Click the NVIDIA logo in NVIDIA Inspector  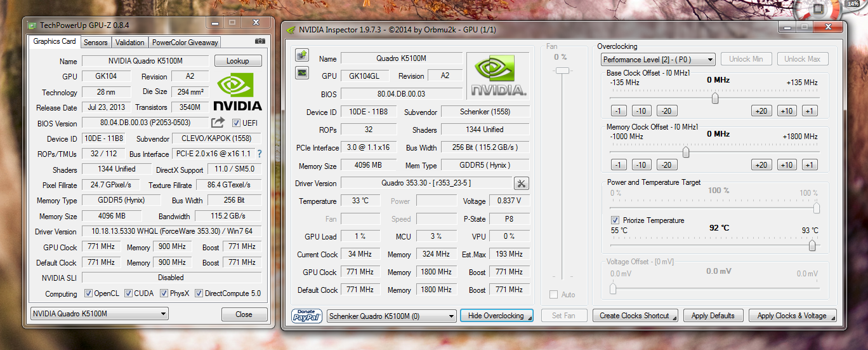coord(497,76)
